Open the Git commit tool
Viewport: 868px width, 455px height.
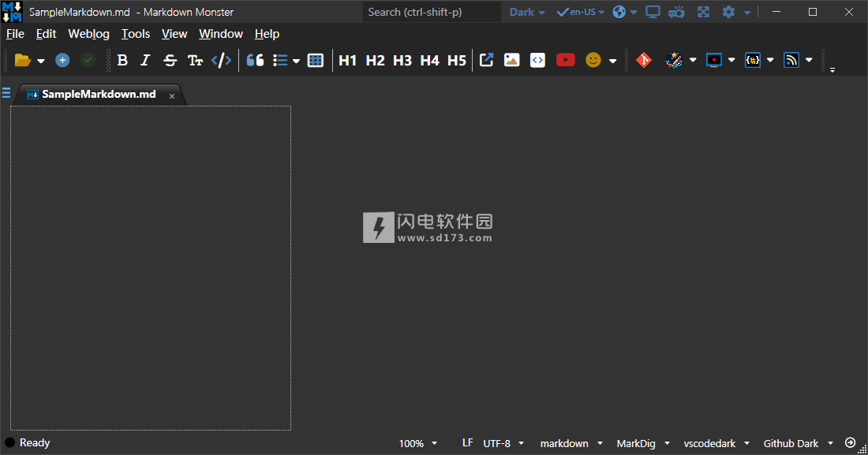[644, 60]
